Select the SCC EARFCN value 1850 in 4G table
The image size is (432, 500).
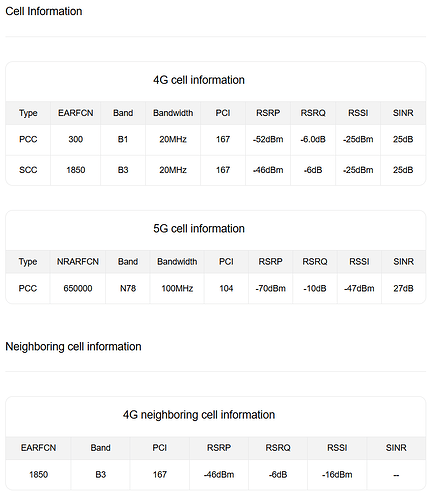(x=76, y=170)
